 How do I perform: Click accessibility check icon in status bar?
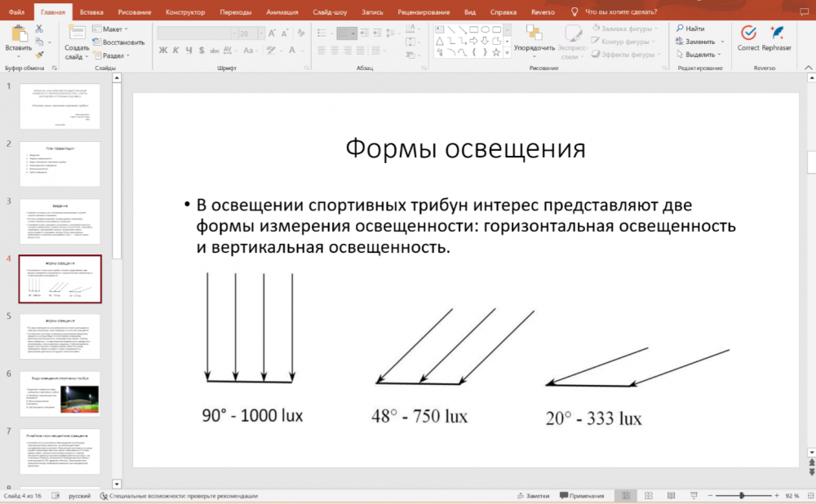(104, 496)
